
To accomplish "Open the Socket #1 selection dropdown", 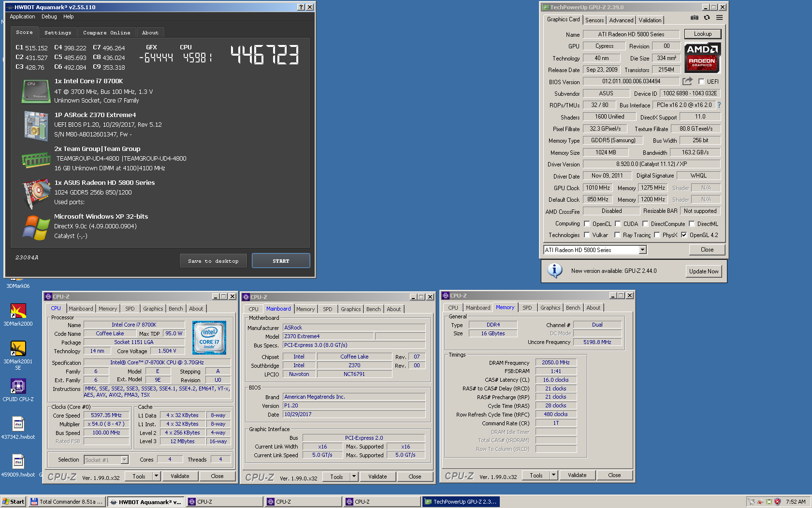I will coord(124,460).
